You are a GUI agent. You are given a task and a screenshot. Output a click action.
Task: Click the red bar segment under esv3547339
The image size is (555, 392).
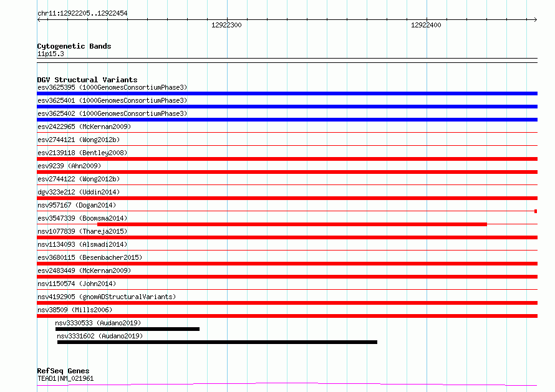[x=292, y=224]
